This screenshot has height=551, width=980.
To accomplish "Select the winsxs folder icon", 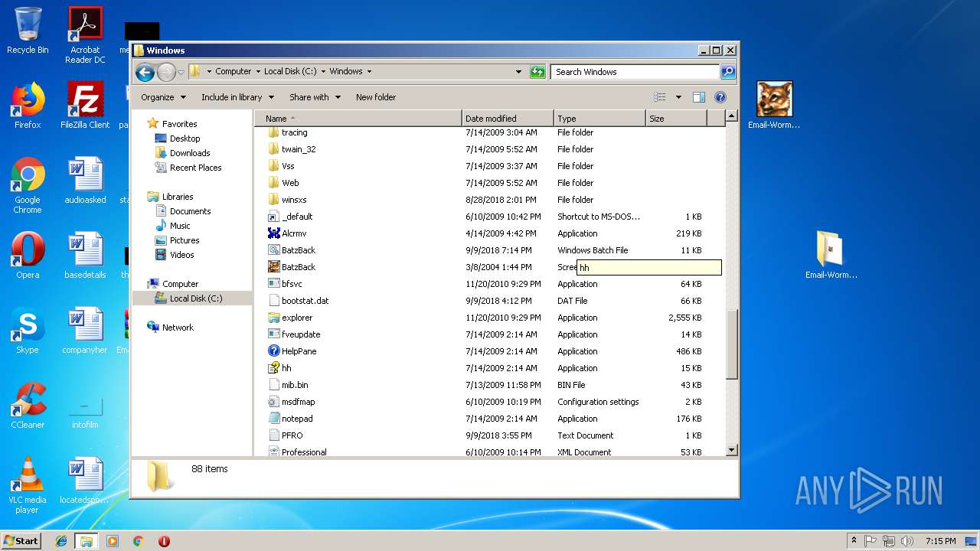I will pyautogui.click(x=274, y=200).
